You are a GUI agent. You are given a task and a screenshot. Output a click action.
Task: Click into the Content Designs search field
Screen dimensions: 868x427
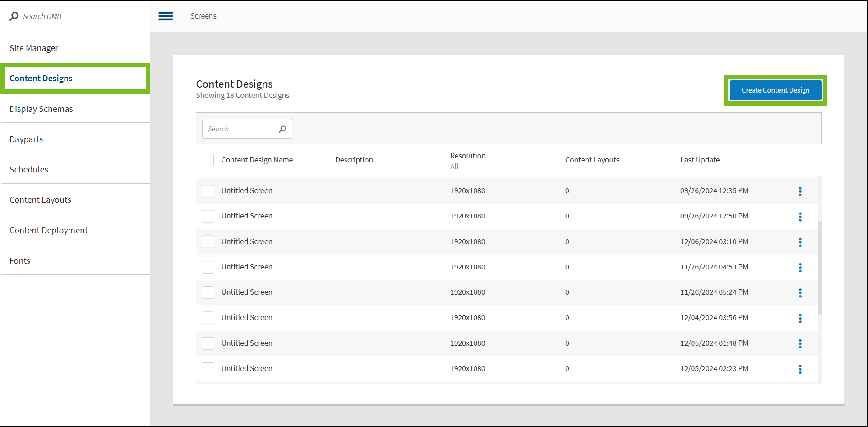pyautogui.click(x=241, y=129)
